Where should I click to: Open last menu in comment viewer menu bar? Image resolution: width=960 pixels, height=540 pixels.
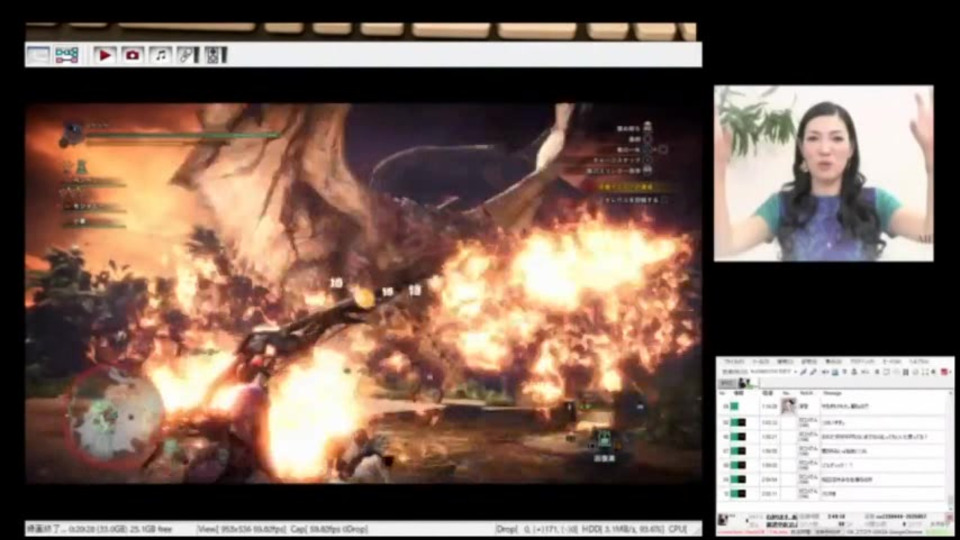point(919,362)
